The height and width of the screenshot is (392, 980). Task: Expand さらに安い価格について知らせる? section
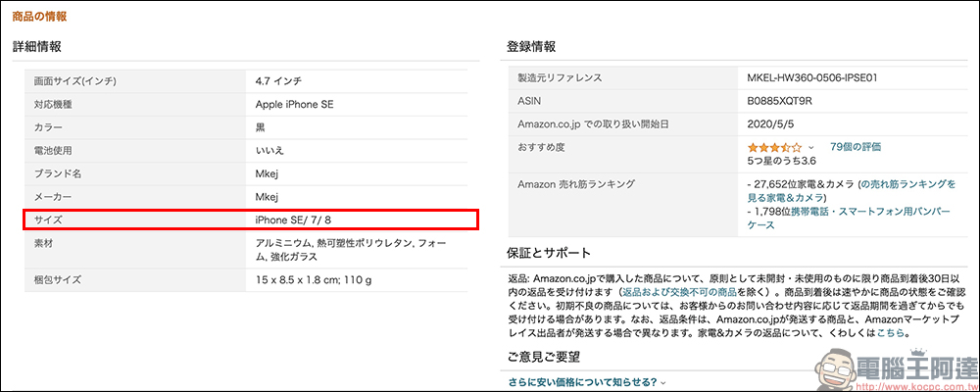pyautogui.click(x=587, y=381)
